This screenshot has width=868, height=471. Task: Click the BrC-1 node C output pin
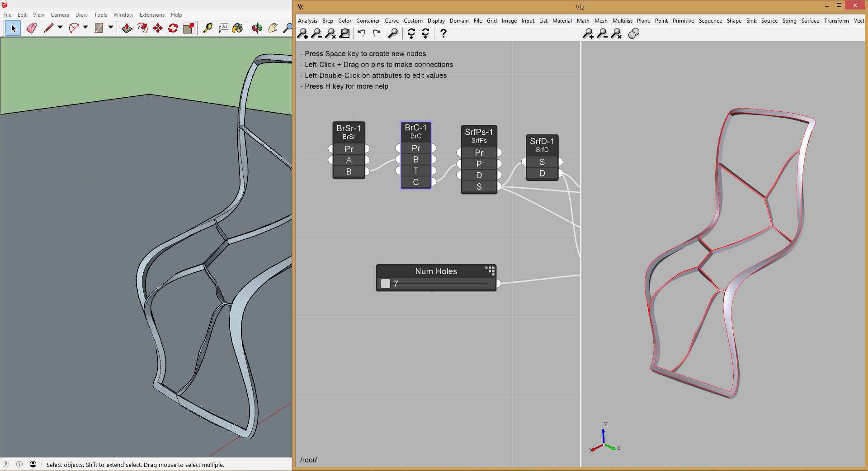pos(434,182)
